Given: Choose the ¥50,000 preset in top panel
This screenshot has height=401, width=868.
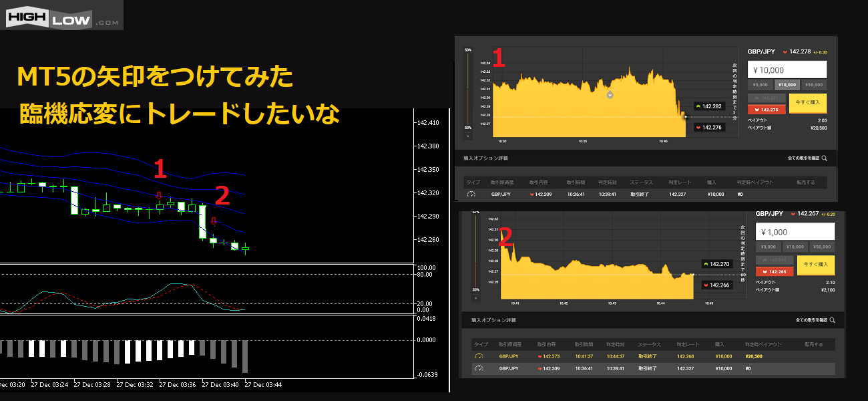Looking at the screenshot, I should 813,85.
